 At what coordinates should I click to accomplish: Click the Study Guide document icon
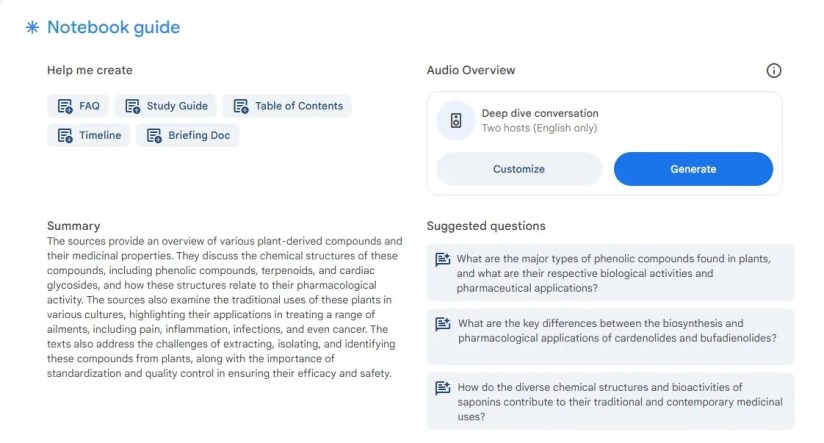pyautogui.click(x=132, y=106)
